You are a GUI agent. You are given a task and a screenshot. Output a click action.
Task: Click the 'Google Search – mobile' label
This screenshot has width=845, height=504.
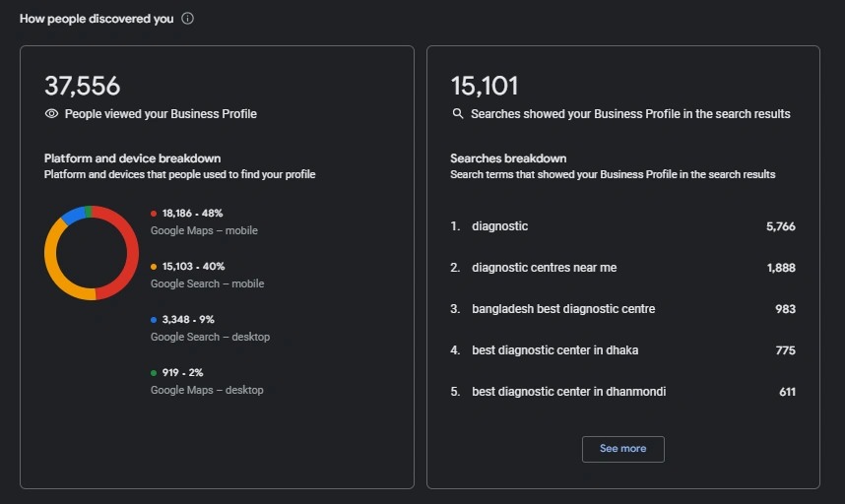(x=208, y=283)
